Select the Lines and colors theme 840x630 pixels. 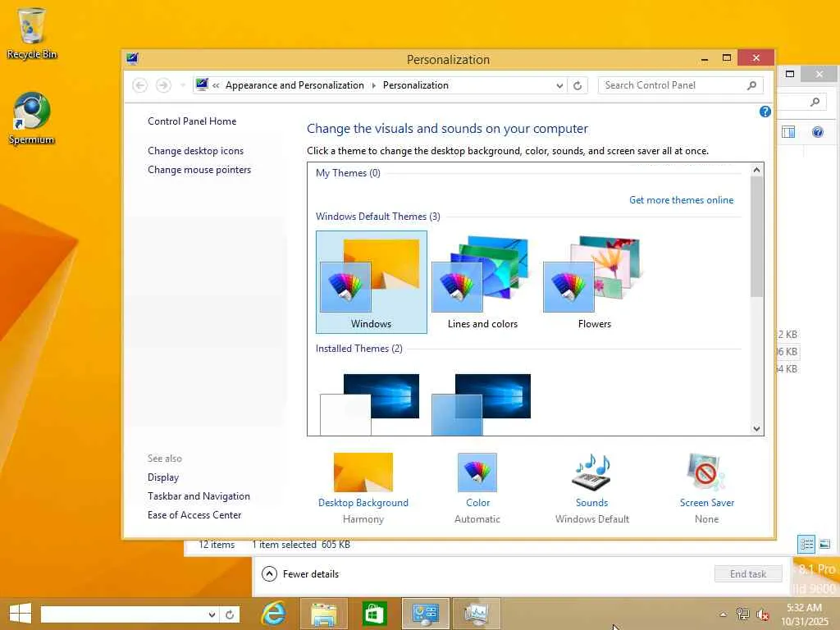tap(482, 282)
